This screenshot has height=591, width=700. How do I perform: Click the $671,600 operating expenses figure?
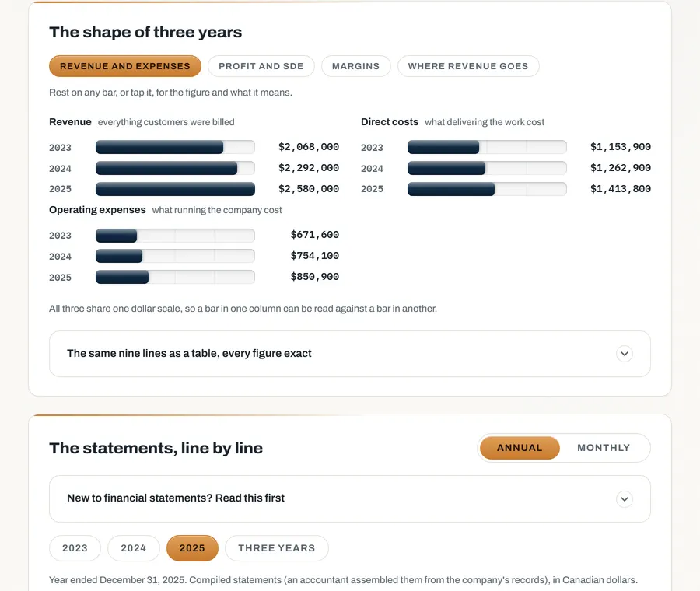click(x=315, y=235)
